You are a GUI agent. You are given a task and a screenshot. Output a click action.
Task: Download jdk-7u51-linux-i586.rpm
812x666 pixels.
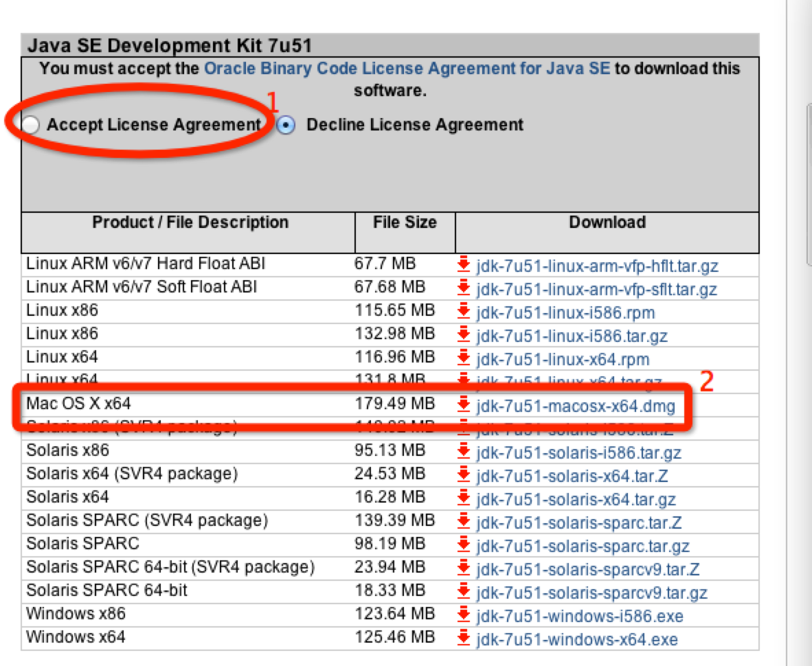(x=565, y=312)
